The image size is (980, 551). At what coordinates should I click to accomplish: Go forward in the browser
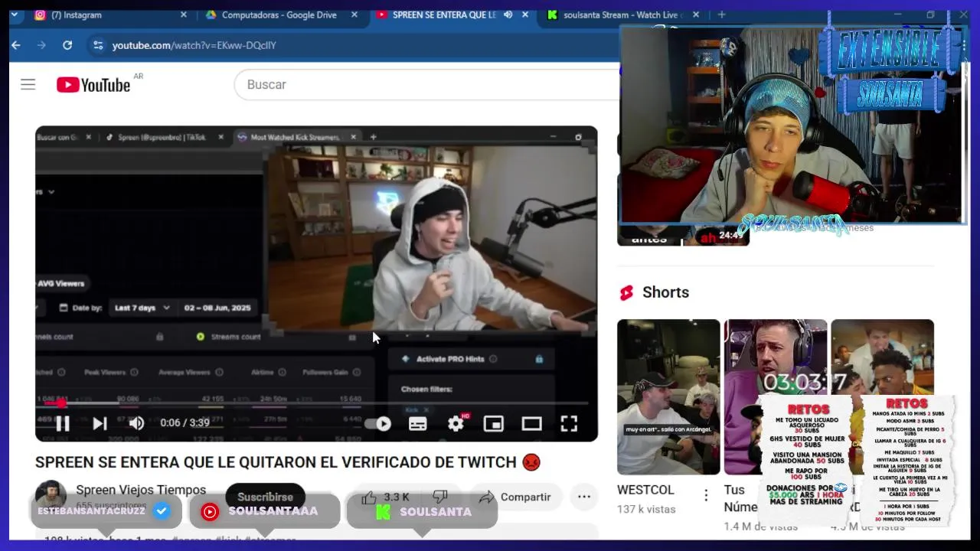click(41, 45)
